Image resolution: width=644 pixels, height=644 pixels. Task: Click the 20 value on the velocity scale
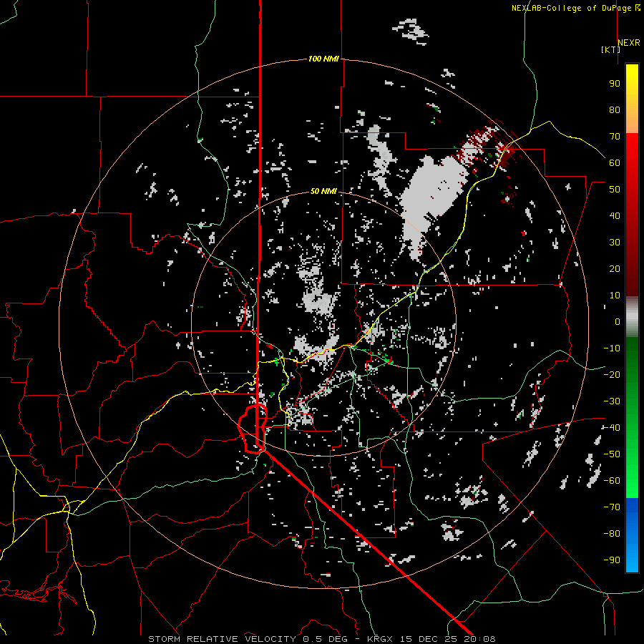tap(615, 269)
